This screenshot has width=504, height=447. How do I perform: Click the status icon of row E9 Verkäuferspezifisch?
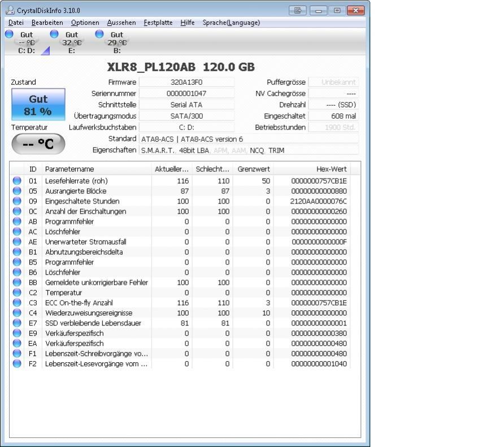pos(17,333)
